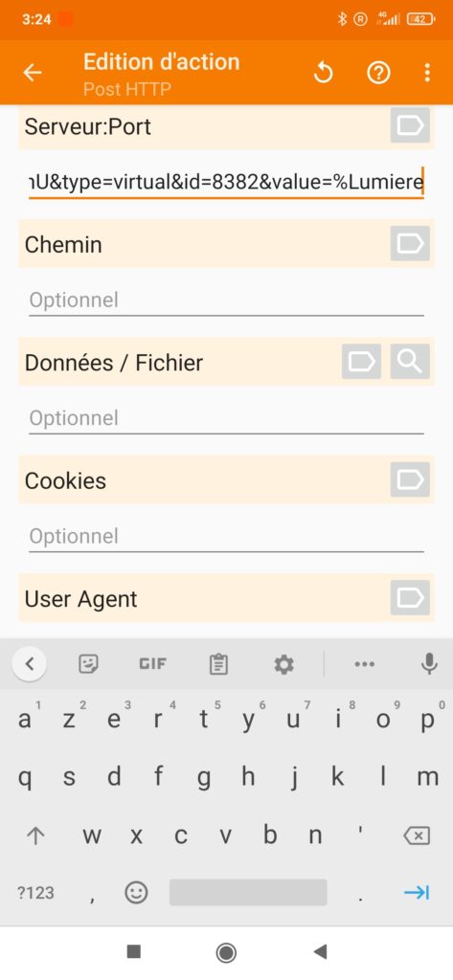Open keyboard settings gear icon
This screenshot has height=980, width=453.
click(284, 664)
